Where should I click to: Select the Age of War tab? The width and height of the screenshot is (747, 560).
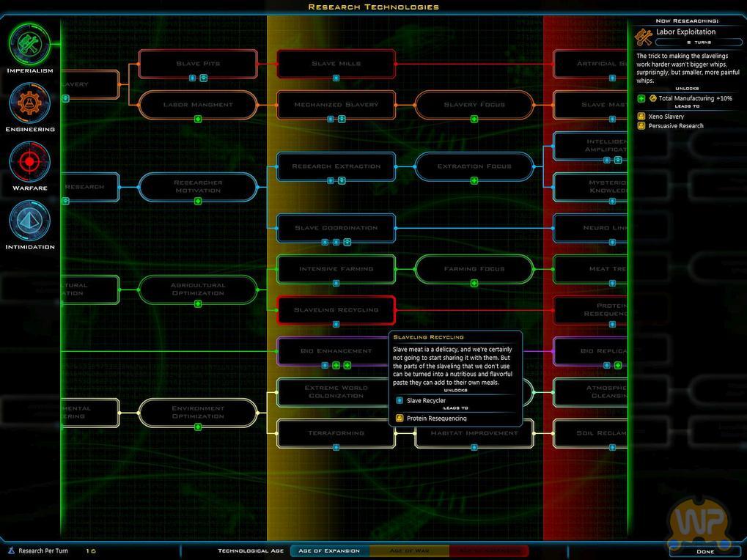coord(409,551)
